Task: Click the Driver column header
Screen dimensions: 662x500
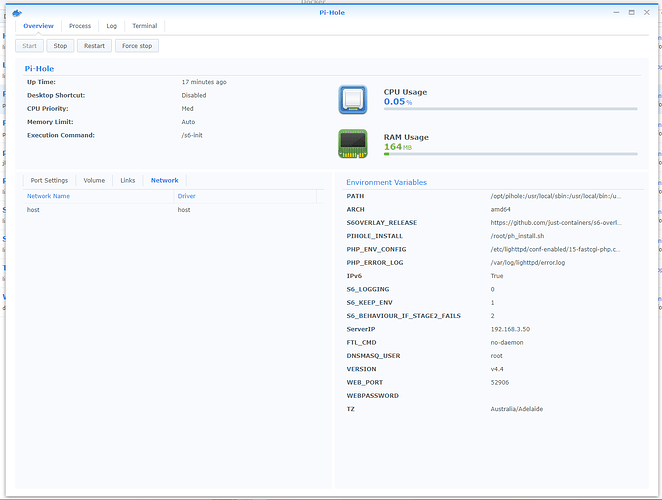Action: coord(186,196)
